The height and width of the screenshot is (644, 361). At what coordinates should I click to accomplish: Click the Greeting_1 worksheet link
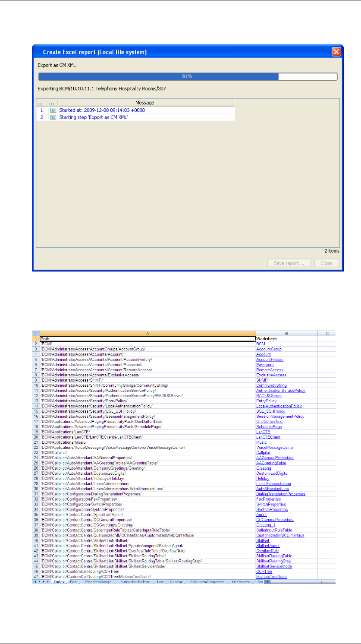pyautogui.click(x=266, y=525)
